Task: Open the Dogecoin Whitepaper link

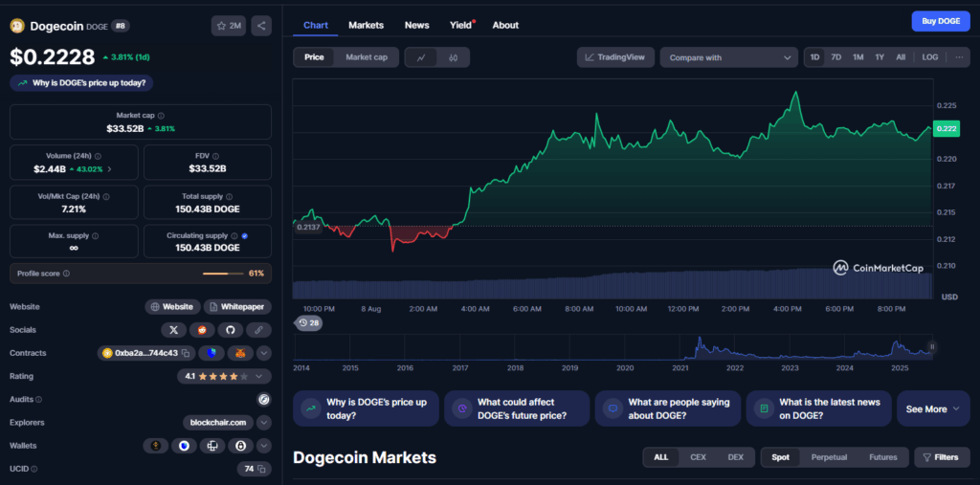Action: coord(237,307)
